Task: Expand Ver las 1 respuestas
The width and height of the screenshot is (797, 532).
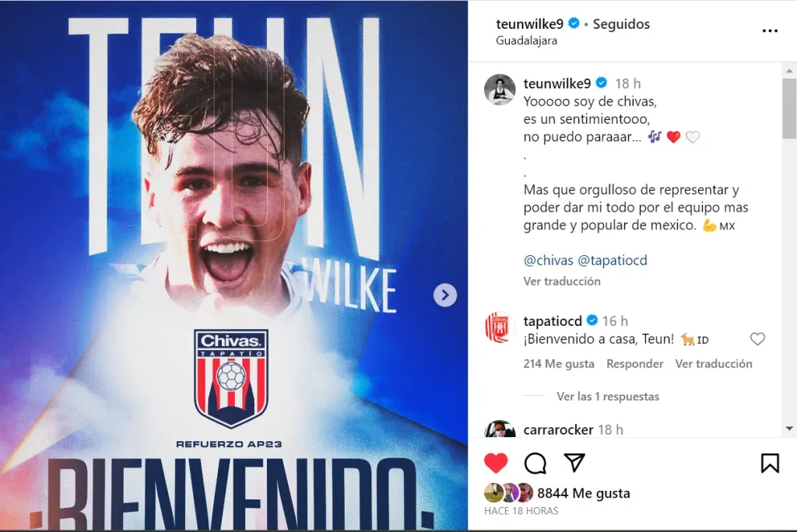Action: pos(608,397)
